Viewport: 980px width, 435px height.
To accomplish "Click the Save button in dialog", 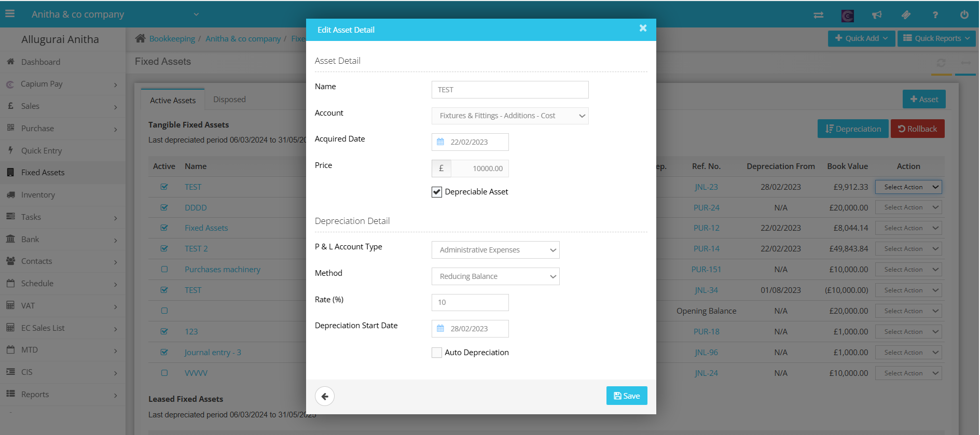I will click(627, 396).
